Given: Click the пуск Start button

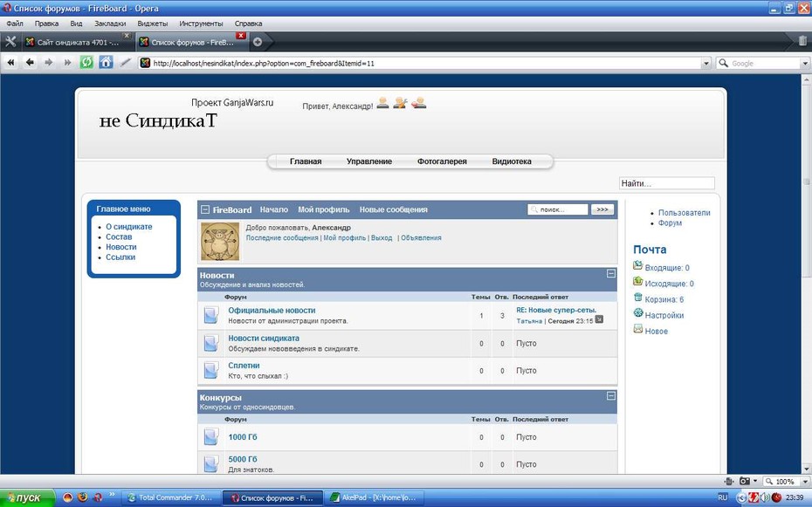Looking at the screenshot, I should tap(27, 497).
